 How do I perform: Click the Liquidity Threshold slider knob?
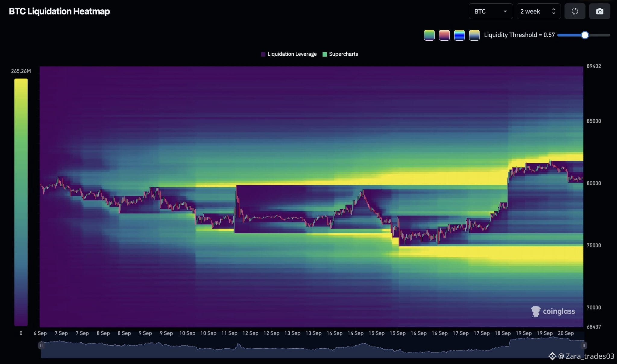pos(585,35)
